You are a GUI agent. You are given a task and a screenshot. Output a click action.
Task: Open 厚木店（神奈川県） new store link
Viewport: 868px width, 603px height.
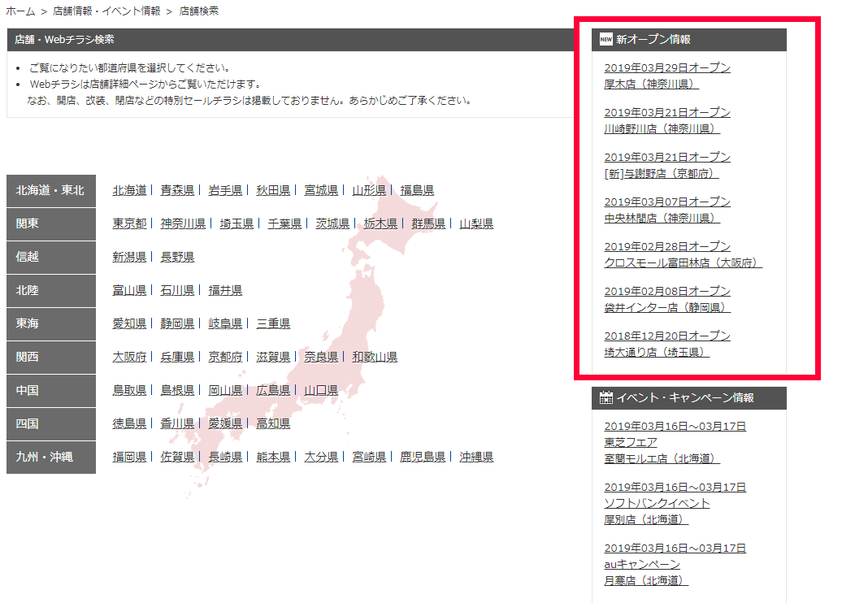coord(652,84)
